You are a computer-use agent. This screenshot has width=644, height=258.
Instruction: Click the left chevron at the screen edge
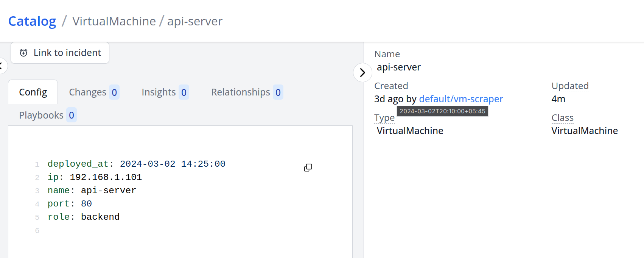2,66
